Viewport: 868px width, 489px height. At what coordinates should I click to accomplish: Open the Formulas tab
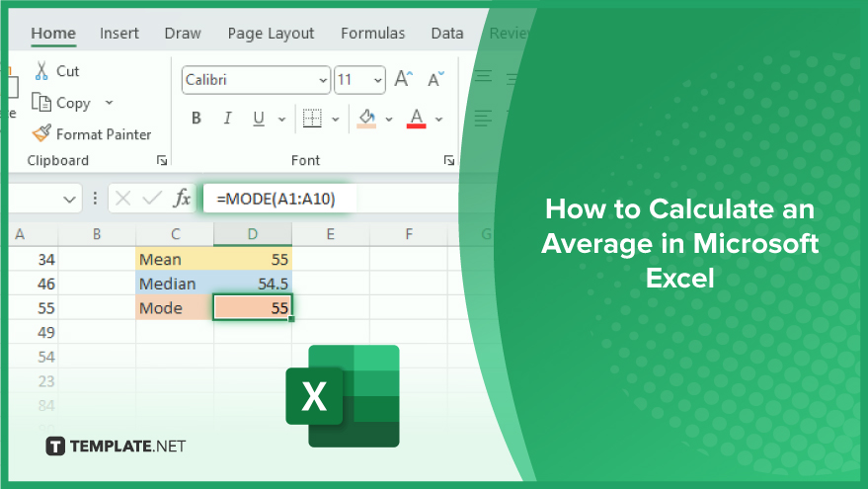coord(372,34)
